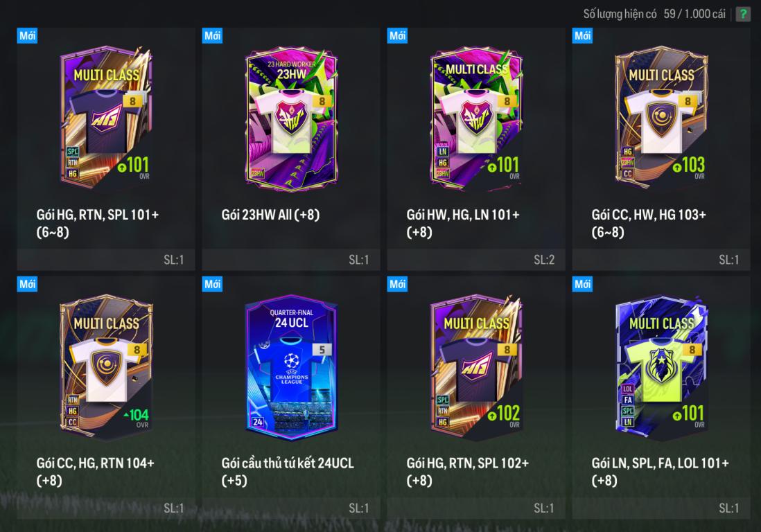The width and height of the screenshot is (761, 532).
Task: Click the Số lượng hiện có 59 / 1.000 counter
Action: [x=654, y=14]
